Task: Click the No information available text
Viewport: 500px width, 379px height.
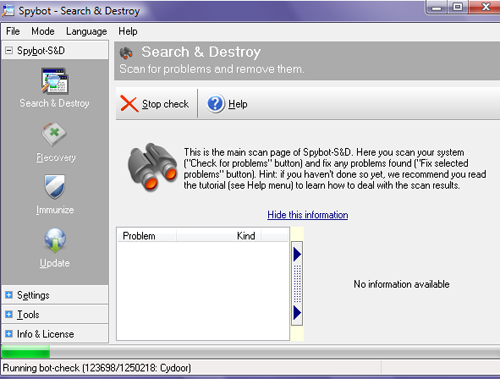Action: click(401, 284)
